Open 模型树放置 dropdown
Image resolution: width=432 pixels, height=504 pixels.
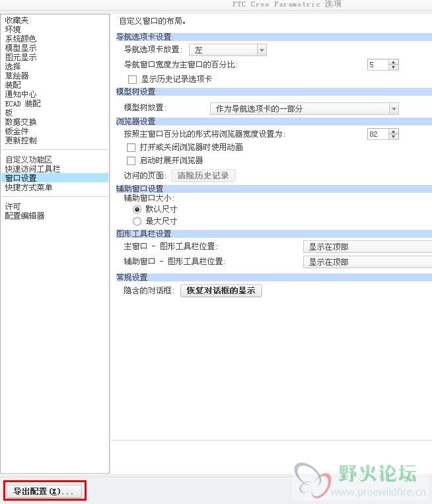(x=305, y=109)
